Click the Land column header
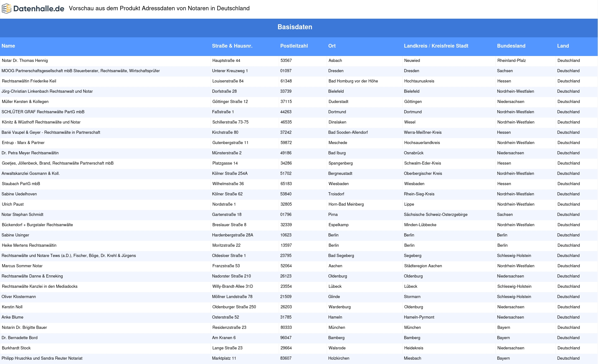The image size is (598, 364). (x=563, y=46)
